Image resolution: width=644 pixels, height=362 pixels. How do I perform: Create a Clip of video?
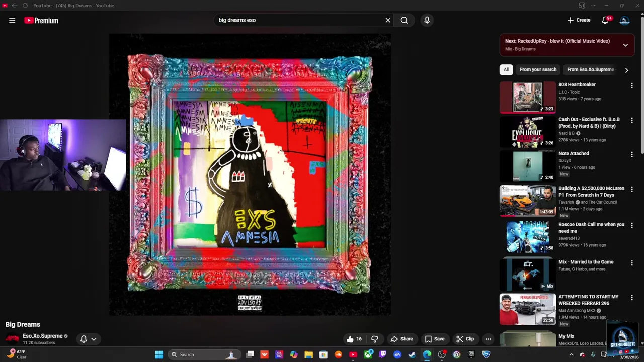[x=465, y=339]
